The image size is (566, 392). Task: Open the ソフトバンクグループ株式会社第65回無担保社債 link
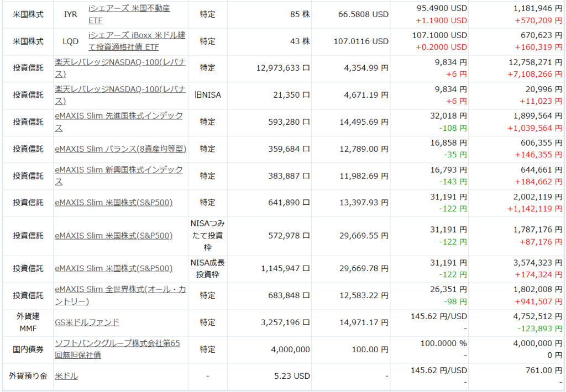click(x=117, y=349)
